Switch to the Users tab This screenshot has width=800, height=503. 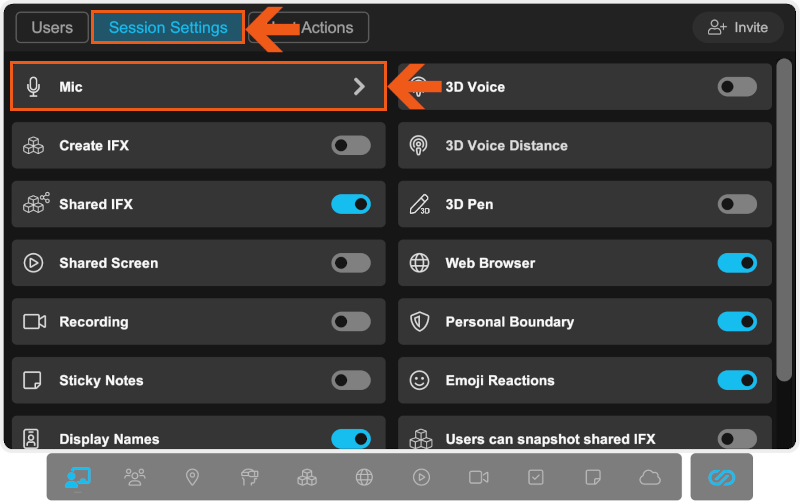(52, 28)
